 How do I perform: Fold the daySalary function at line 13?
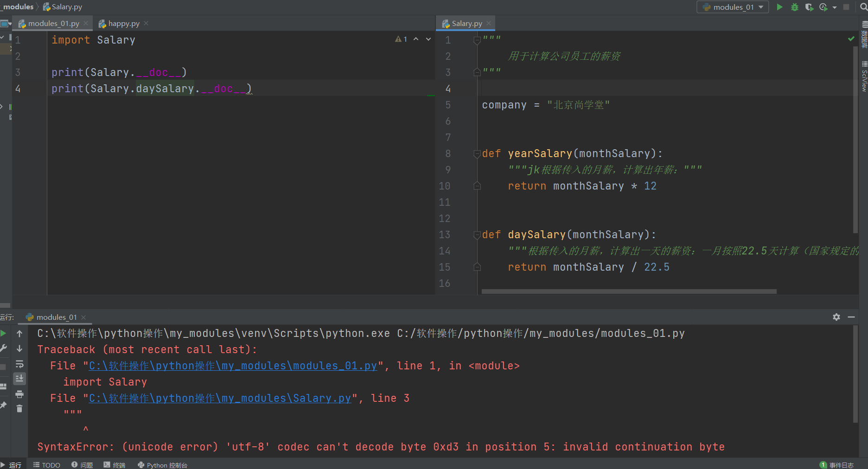(x=477, y=235)
